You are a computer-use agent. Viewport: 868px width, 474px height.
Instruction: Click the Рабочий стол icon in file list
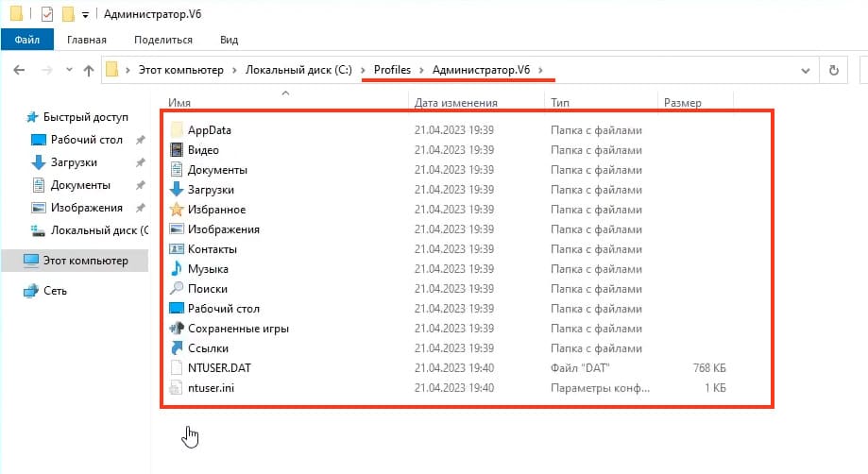coord(177,309)
